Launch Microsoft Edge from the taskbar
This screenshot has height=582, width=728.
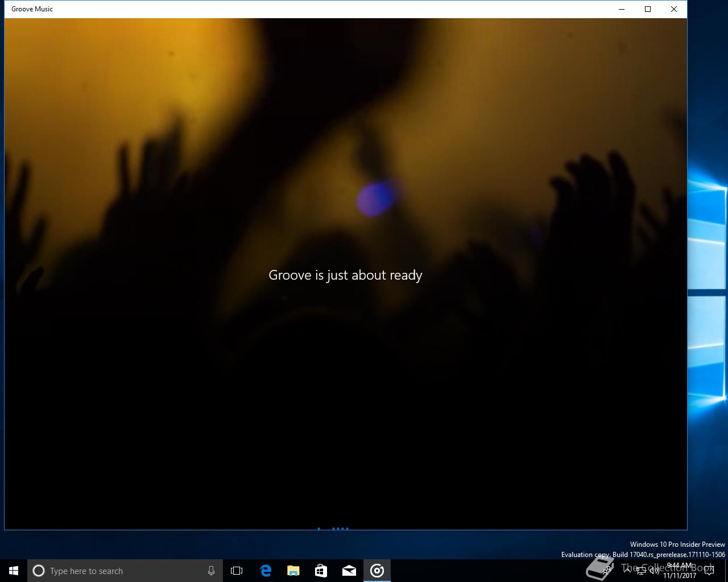click(265, 571)
